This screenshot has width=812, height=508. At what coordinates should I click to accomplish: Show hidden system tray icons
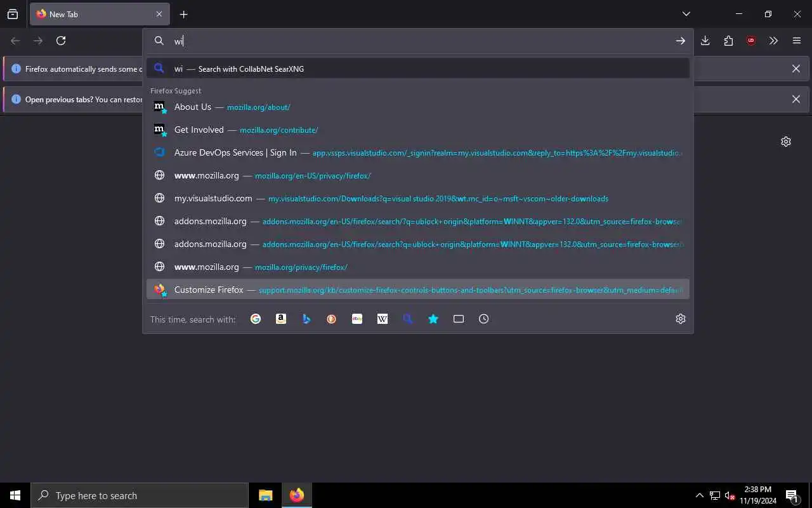[x=700, y=495]
